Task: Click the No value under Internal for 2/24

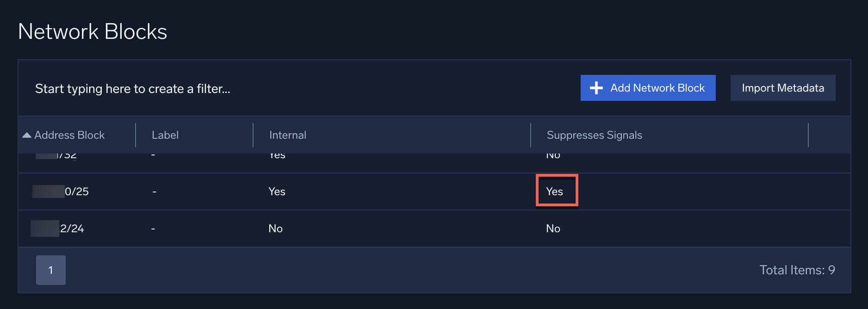Action: tap(275, 228)
